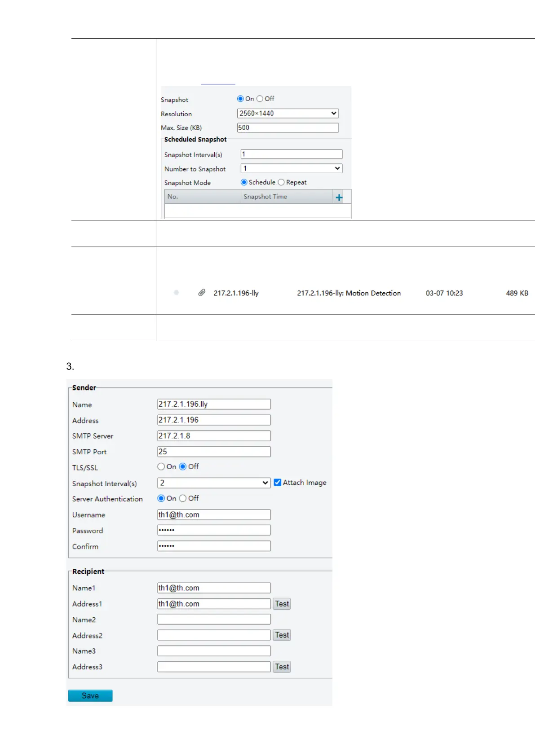Select the Max. Size (KB) field
The width and height of the screenshot is (535, 756).
pyautogui.click(x=287, y=128)
